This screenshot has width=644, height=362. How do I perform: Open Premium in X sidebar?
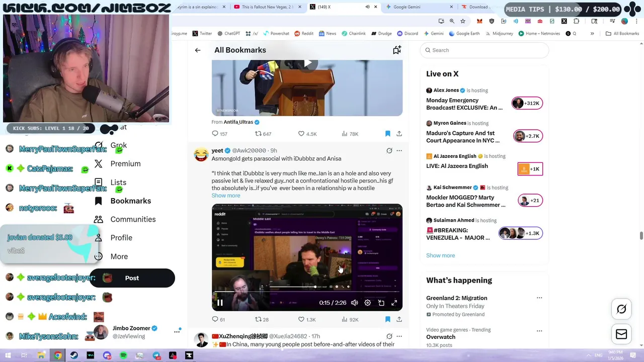pos(118,164)
